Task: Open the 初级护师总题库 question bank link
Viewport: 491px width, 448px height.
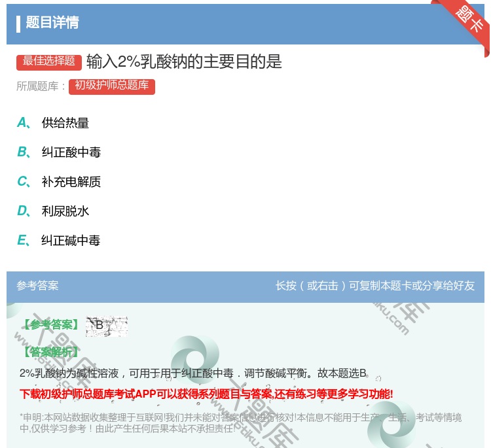Action: pos(112,86)
